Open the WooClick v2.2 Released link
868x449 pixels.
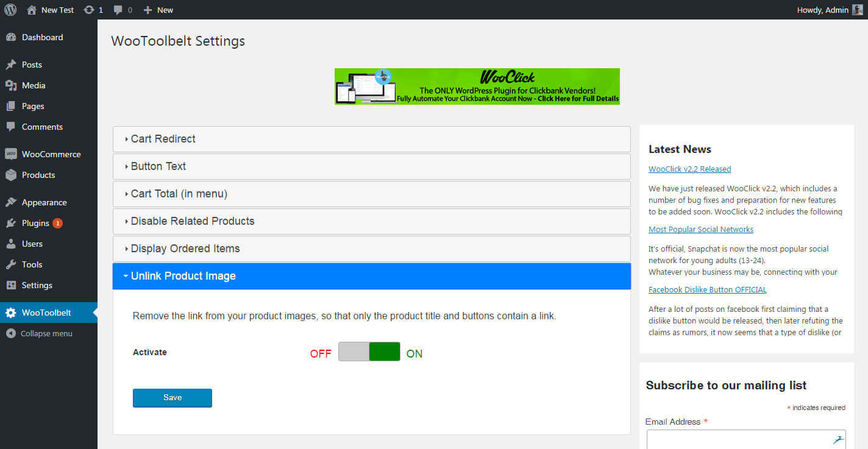coord(690,169)
